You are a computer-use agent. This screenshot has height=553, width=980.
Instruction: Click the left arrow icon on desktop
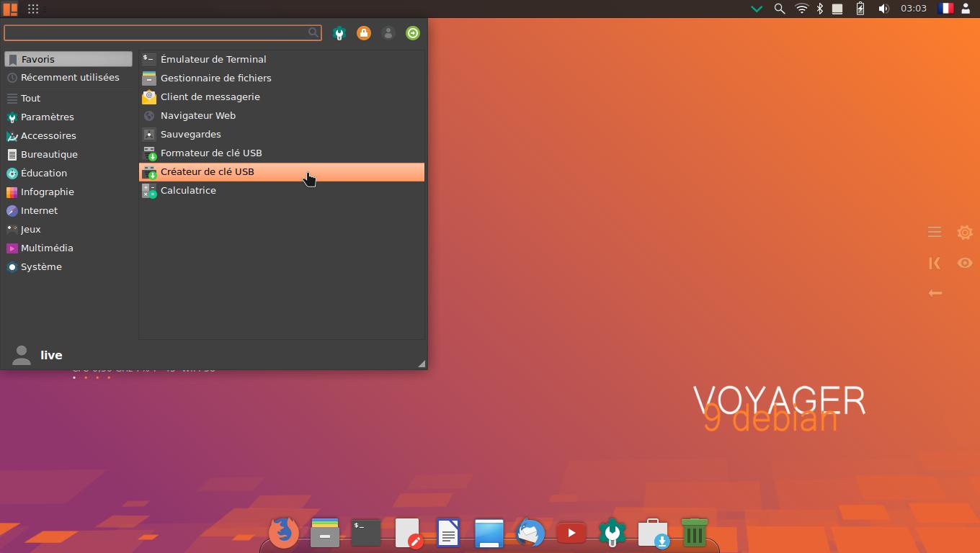click(x=935, y=293)
